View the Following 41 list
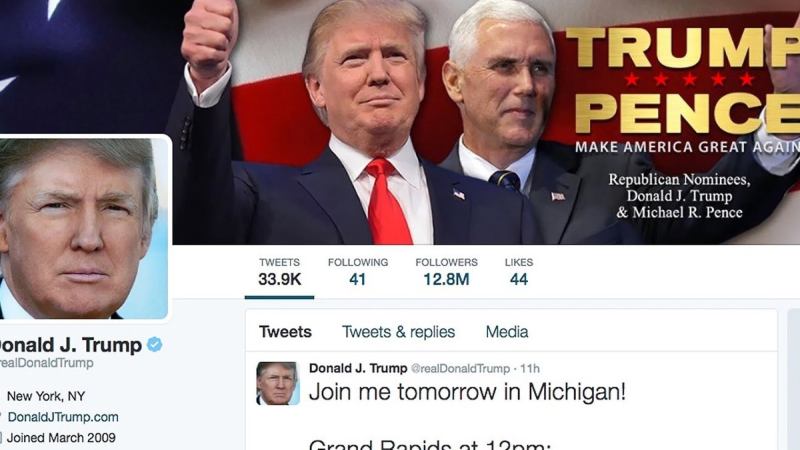 coord(358,272)
